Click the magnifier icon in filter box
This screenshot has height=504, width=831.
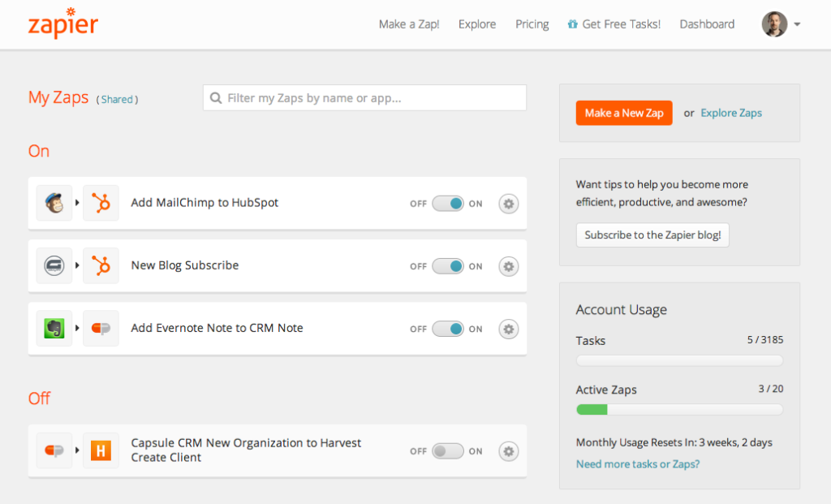pyautogui.click(x=216, y=98)
